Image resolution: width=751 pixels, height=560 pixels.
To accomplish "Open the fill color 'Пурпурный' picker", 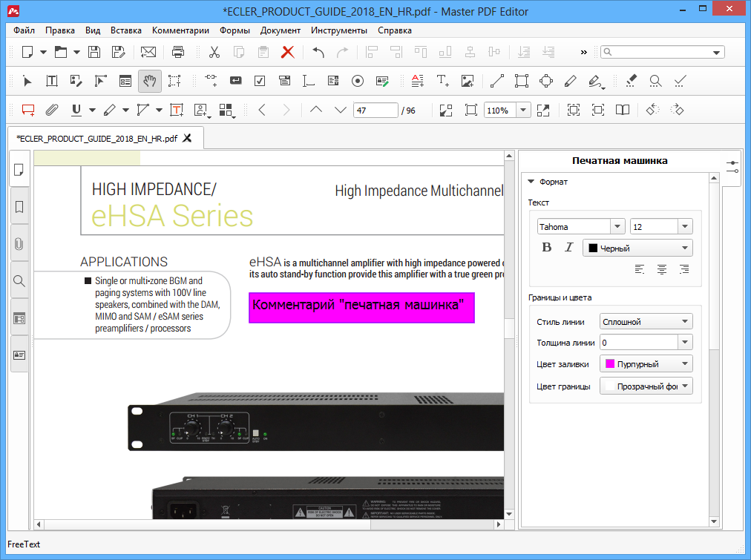I will coord(646,364).
